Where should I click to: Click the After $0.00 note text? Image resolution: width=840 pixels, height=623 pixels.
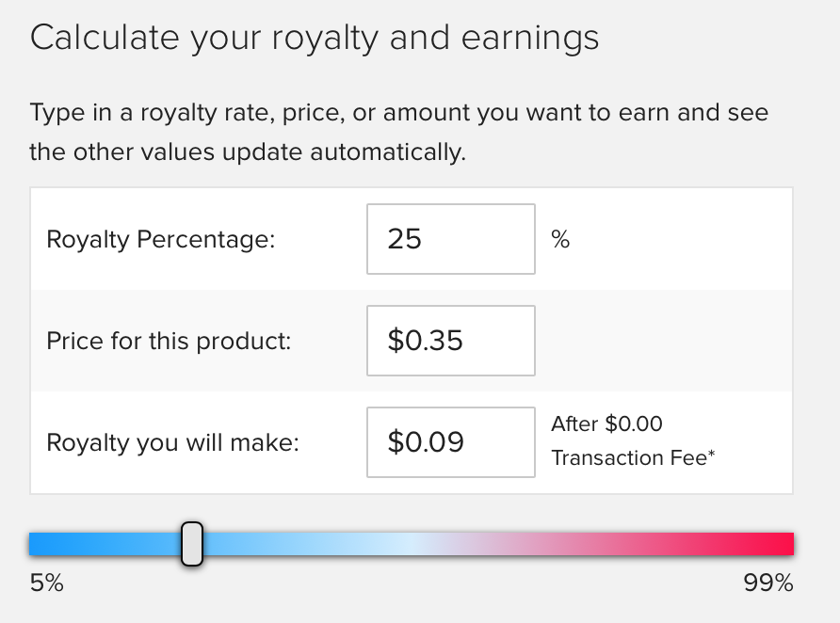point(607,423)
